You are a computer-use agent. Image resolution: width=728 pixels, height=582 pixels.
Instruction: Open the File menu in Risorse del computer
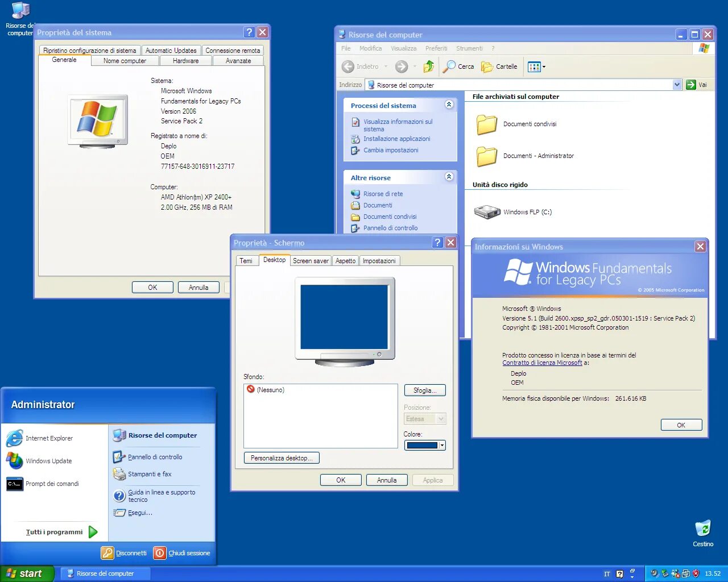click(x=346, y=48)
